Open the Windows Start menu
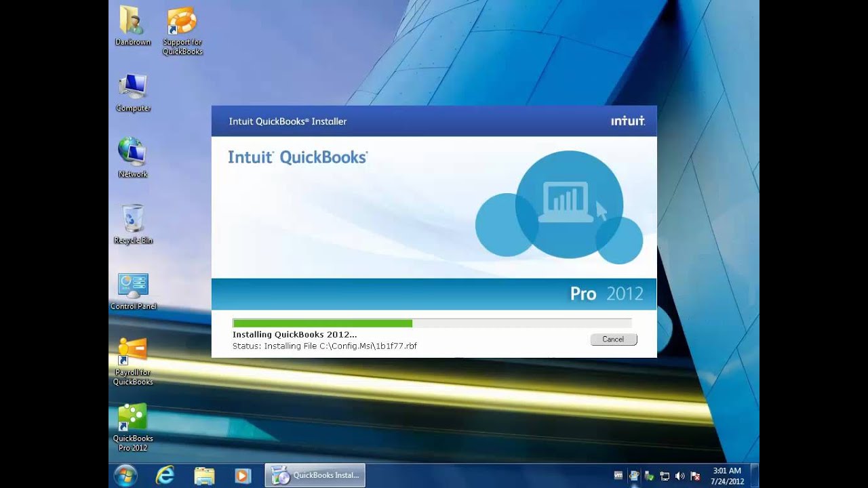 click(125, 476)
